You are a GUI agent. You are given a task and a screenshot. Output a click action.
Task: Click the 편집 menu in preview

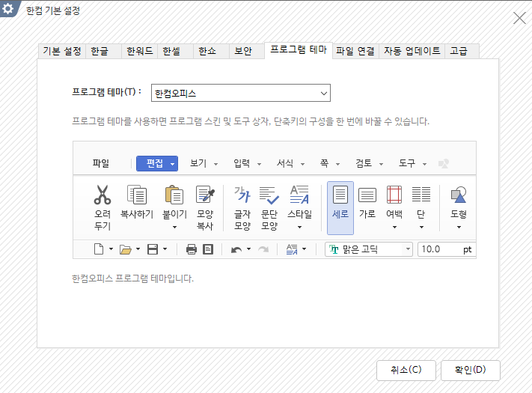point(157,163)
